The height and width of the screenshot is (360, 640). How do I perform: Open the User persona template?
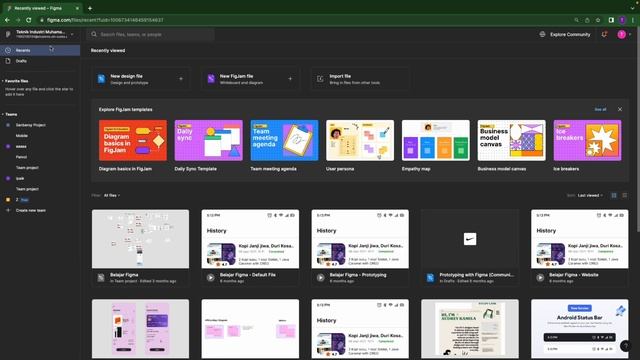(360, 140)
